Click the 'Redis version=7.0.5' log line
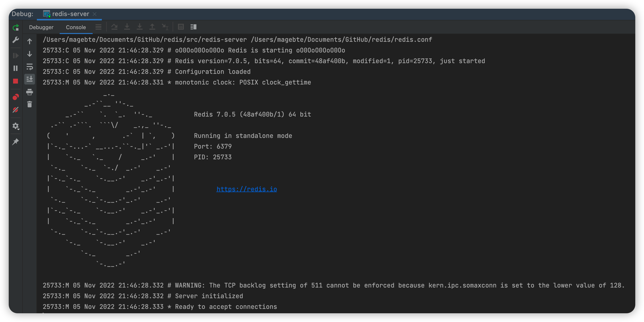The image size is (644, 322). 264,61
